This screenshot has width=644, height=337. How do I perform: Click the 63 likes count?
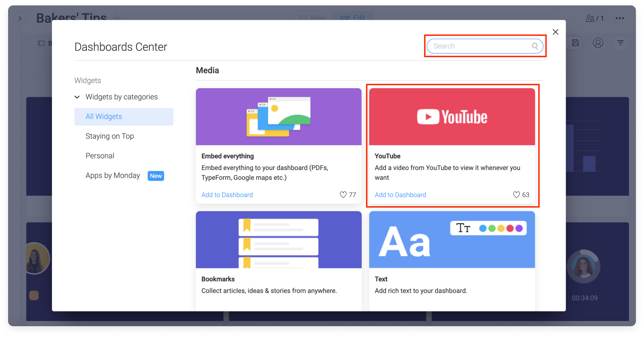525,195
